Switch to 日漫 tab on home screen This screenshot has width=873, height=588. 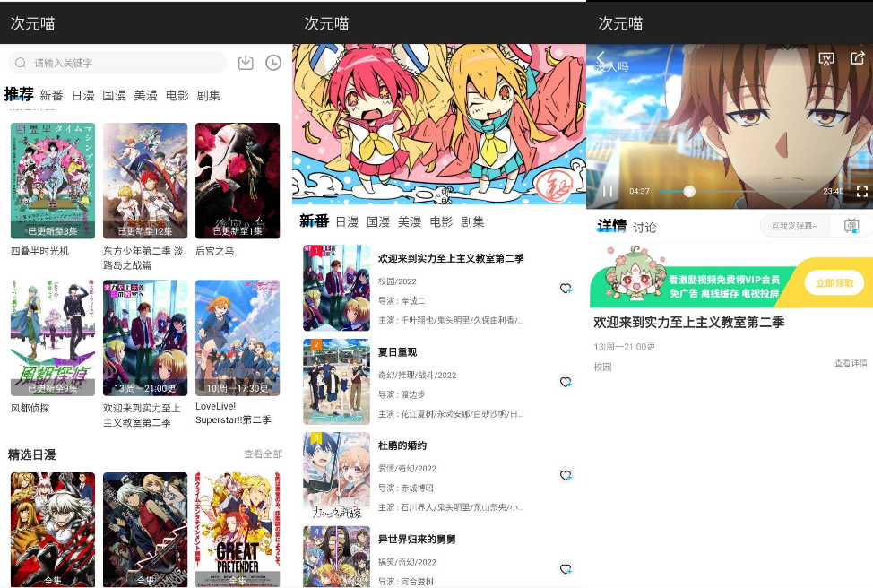coord(83,96)
